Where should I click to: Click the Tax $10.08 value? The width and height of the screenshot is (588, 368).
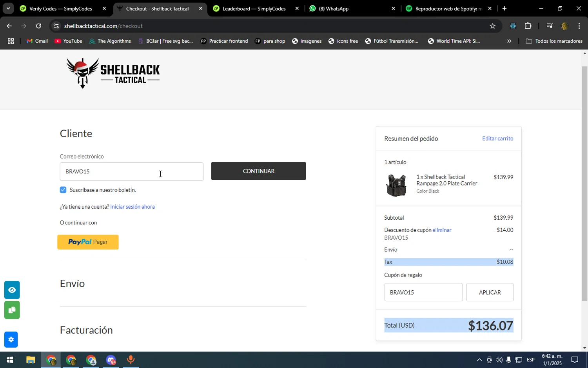(505, 262)
